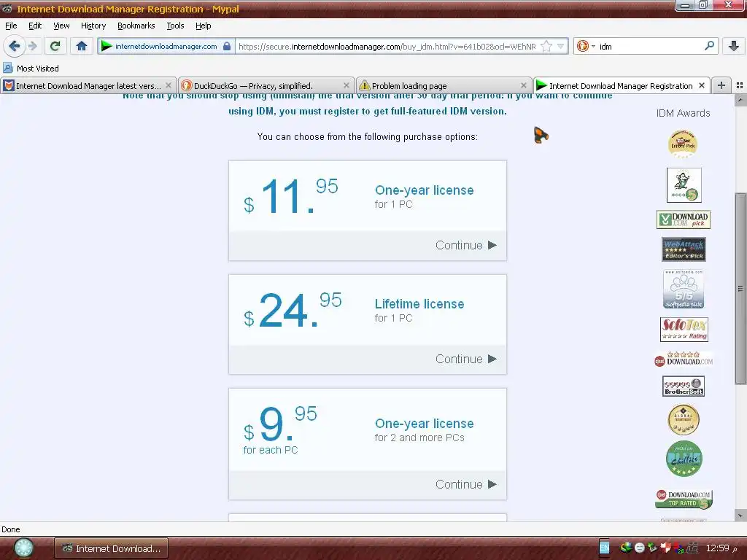
Task: Click the page vertical scrollbar thumb
Action: tap(740, 288)
